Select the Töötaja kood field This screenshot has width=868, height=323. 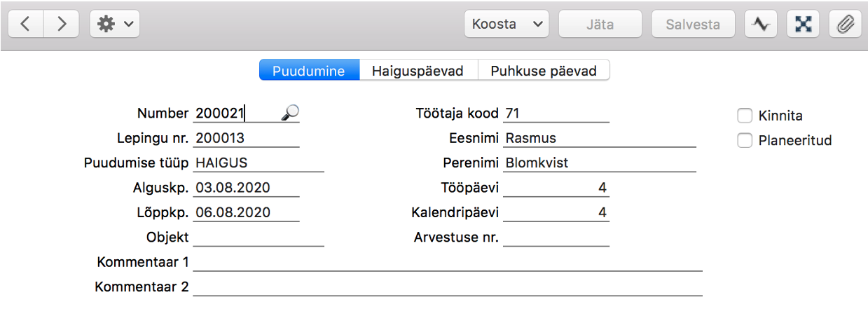pyautogui.click(x=556, y=114)
